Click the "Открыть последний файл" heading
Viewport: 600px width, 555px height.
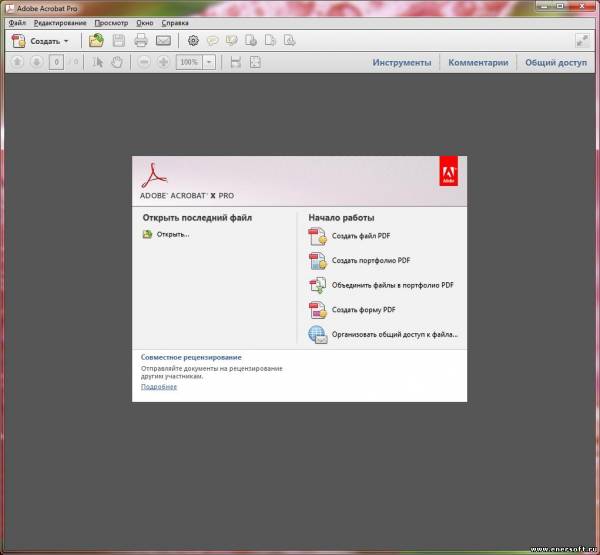point(197,218)
